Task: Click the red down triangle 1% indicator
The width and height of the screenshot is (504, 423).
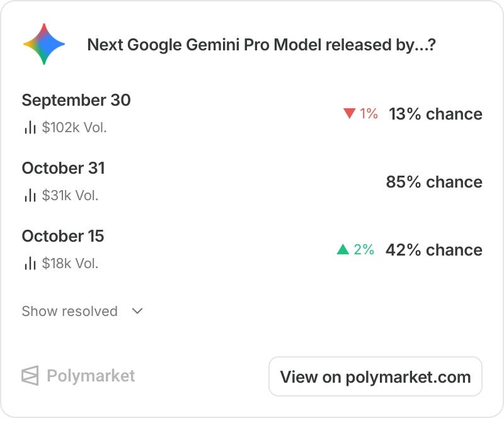Action: coord(360,114)
